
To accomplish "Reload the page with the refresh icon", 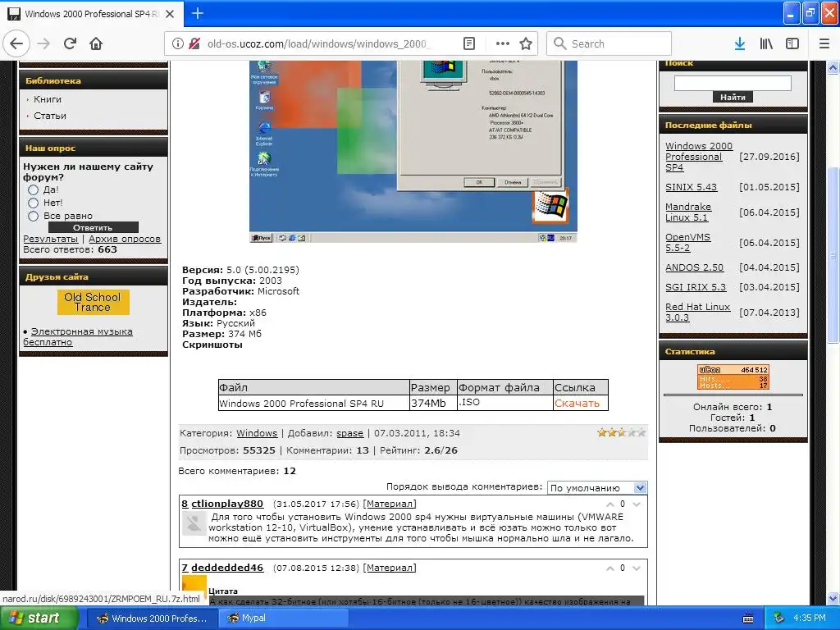I will click(71, 43).
